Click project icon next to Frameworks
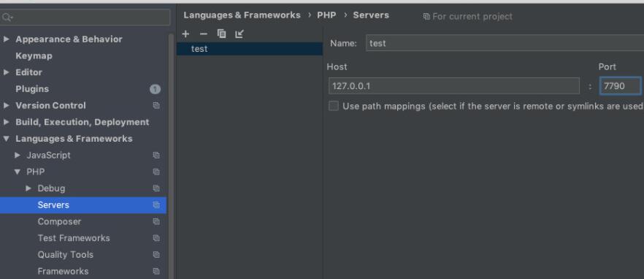Image resolution: width=644 pixels, height=279 pixels. click(x=156, y=271)
